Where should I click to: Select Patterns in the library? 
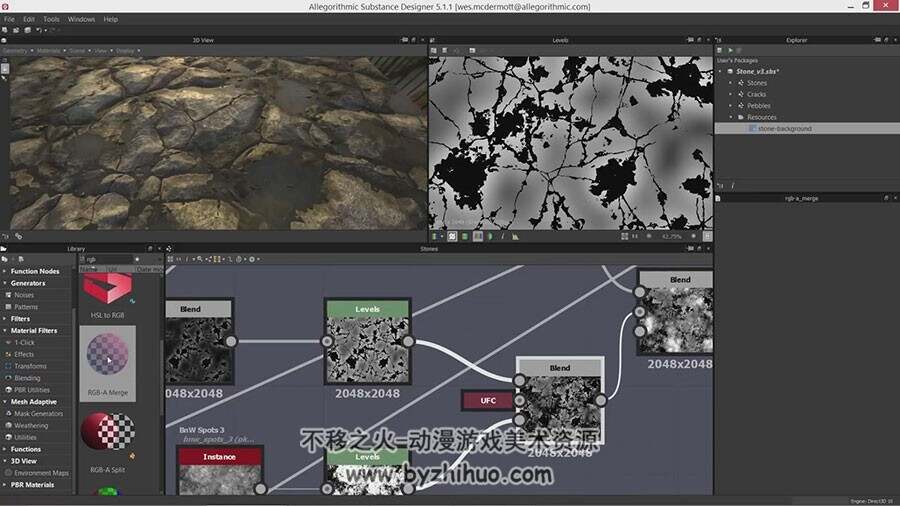tap(26, 307)
